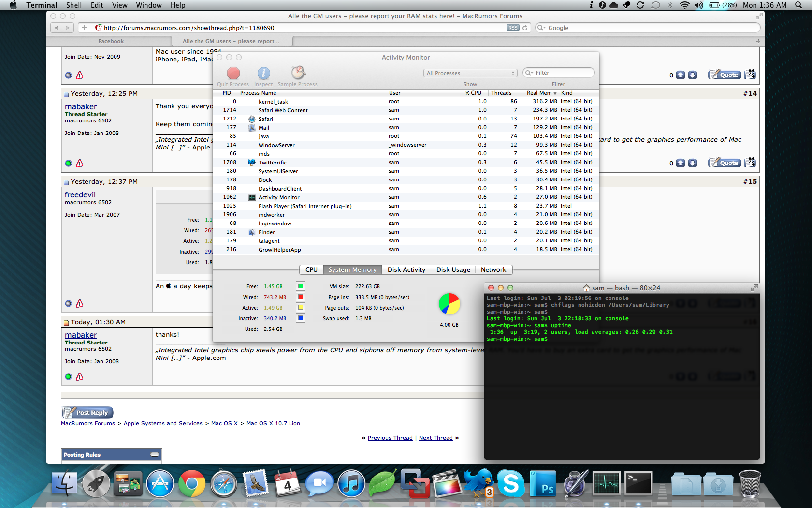Reload the page with the address bar reload icon
Viewport: 812px width, 508px height.
pyautogui.click(x=525, y=28)
